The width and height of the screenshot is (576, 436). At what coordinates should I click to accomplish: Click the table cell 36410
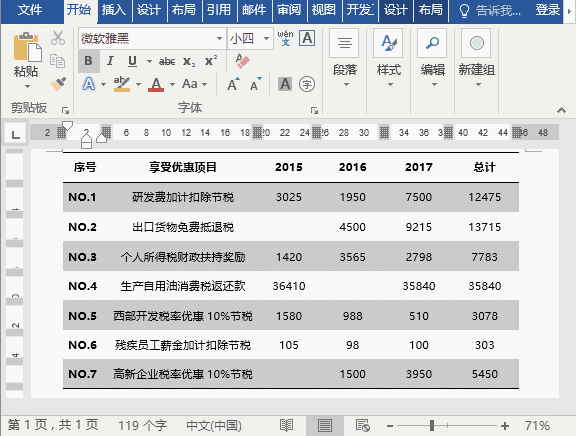pos(289,286)
